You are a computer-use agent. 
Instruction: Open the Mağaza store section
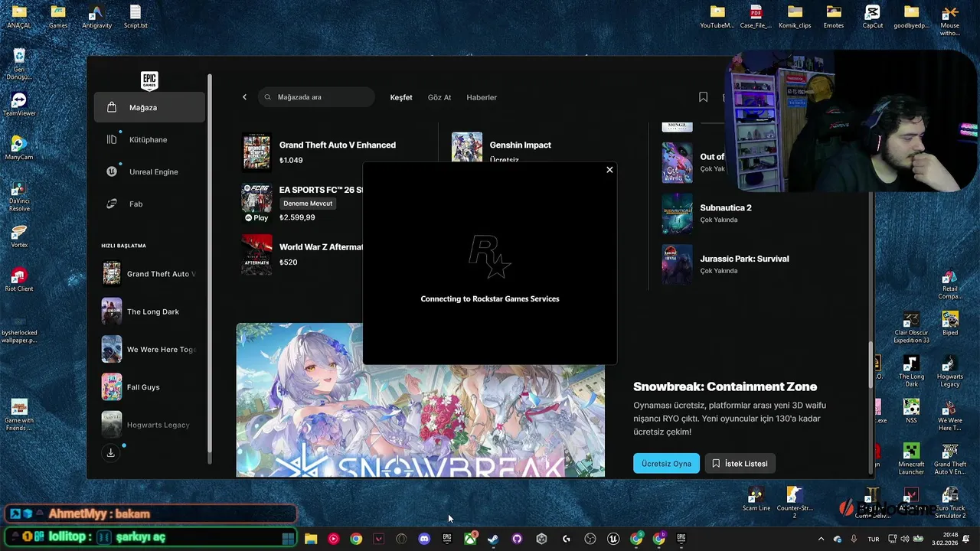coord(149,107)
